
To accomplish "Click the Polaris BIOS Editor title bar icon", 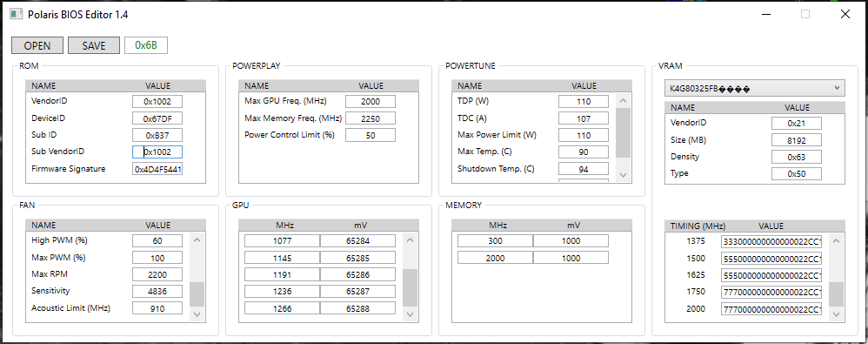I will (x=16, y=15).
